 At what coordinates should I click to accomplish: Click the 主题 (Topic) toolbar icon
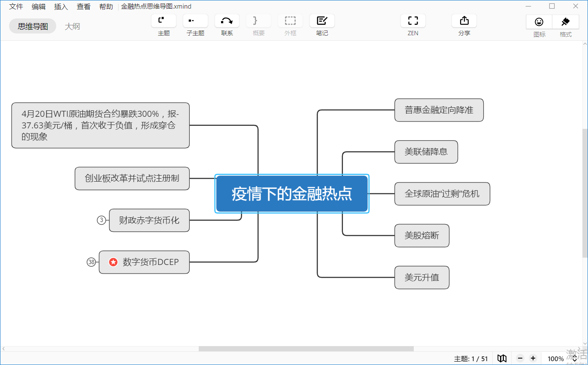164,21
